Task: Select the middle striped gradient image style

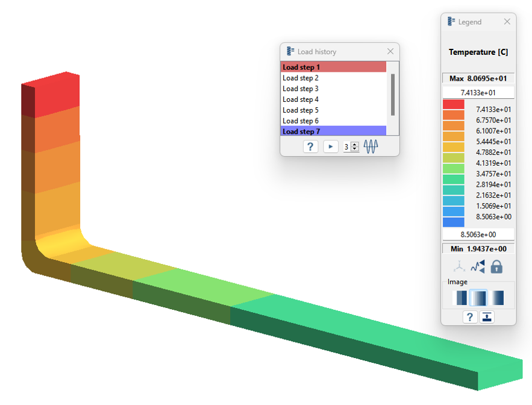Action: [x=478, y=298]
